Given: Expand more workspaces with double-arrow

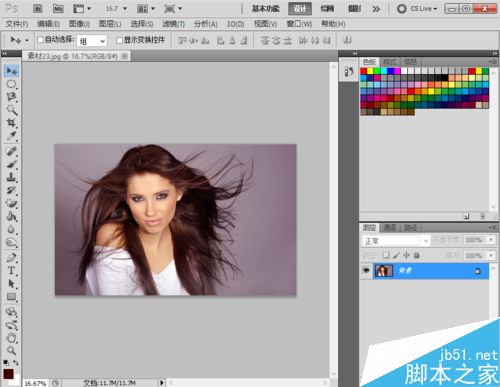Looking at the screenshot, I should pyautogui.click(x=376, y=9).
